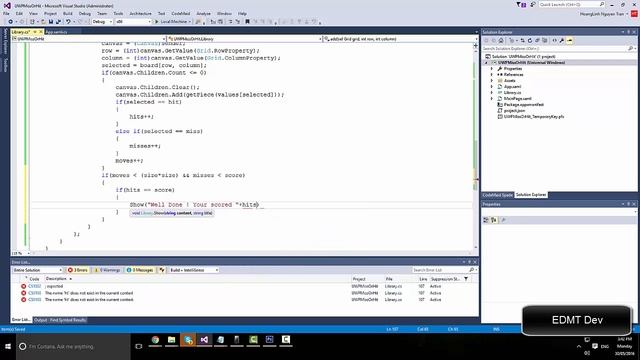
Task: Switch to the Solution Explorer bottom tab
Action: coord(531,195)
